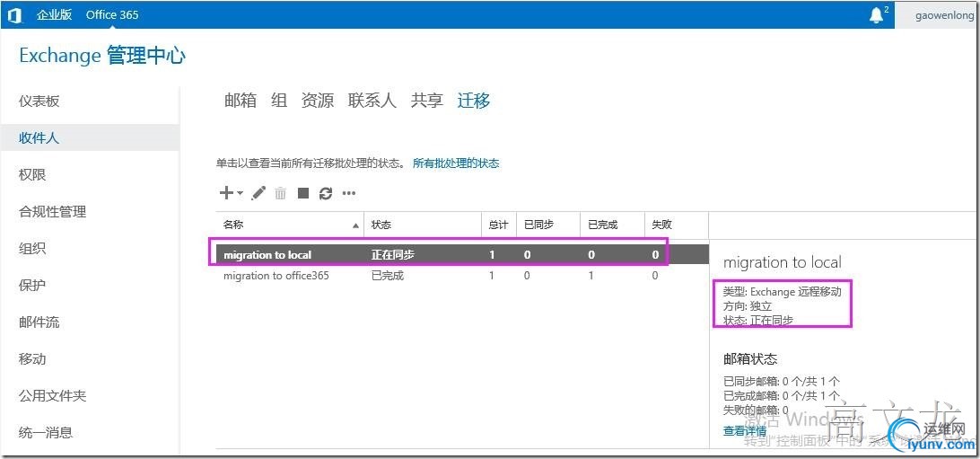
Task: Click the 查看详情 link
Action: point(745,431)
